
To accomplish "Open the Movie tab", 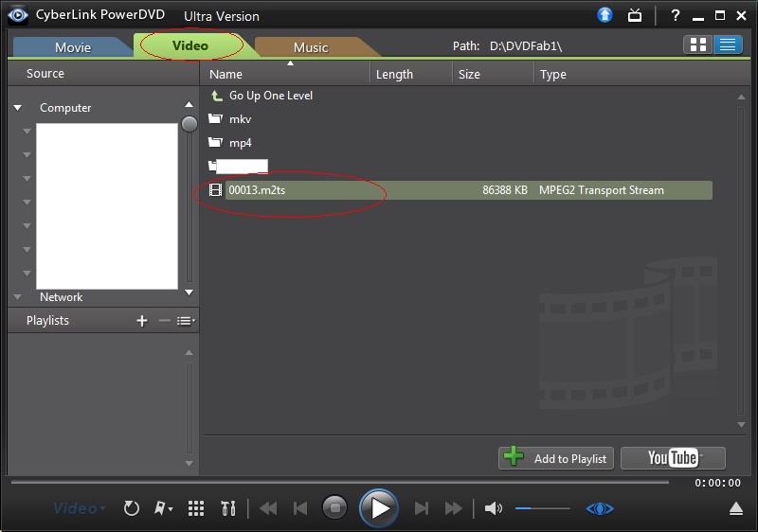I will pos(73,47).
